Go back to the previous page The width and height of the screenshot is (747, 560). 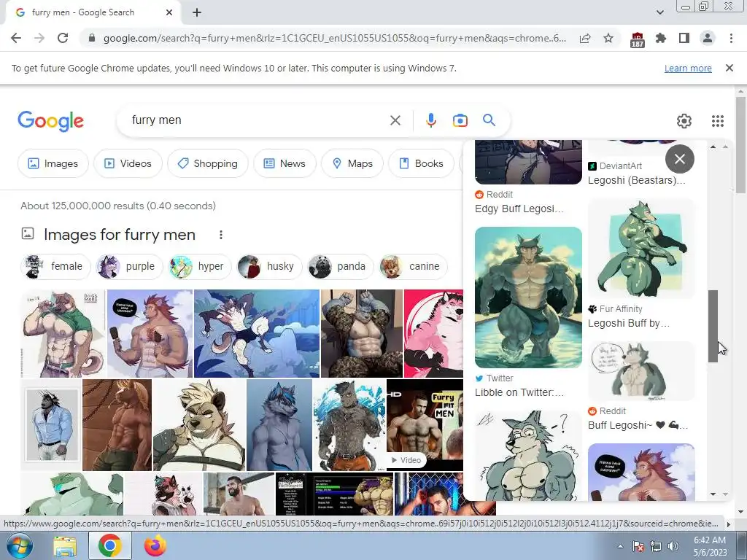(x=16, y=38)
